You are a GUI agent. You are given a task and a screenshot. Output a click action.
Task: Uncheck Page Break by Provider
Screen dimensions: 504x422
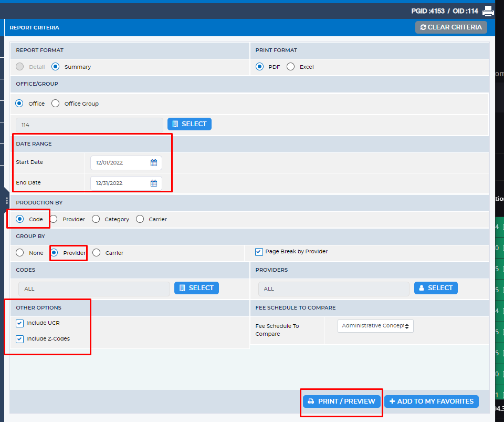259,252
